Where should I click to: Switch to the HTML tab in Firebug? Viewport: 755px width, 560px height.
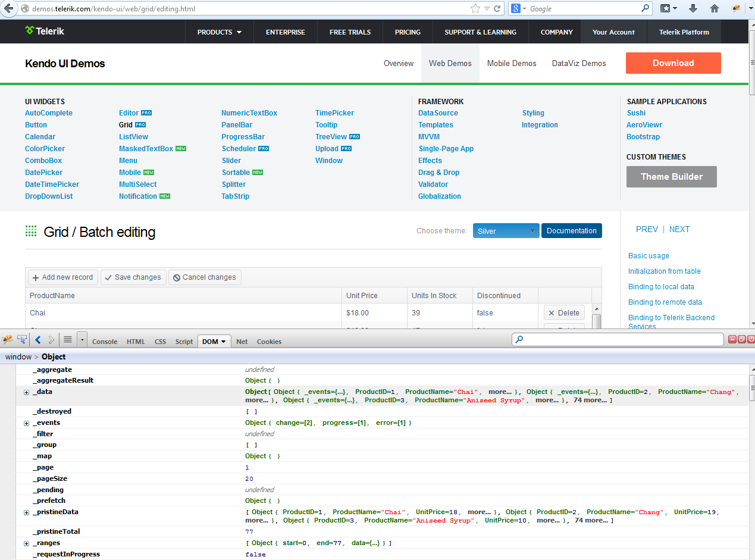[x=136, y=342]
